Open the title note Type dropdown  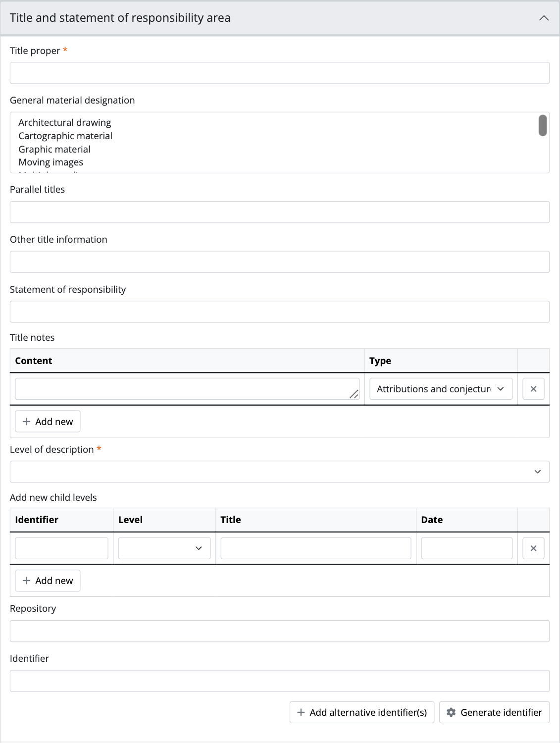441,389
